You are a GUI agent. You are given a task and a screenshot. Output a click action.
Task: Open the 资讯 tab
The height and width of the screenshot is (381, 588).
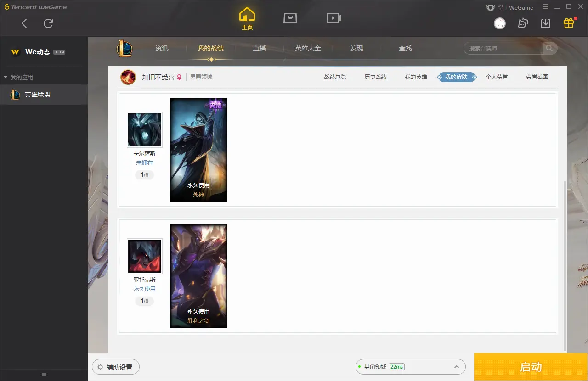162,48
